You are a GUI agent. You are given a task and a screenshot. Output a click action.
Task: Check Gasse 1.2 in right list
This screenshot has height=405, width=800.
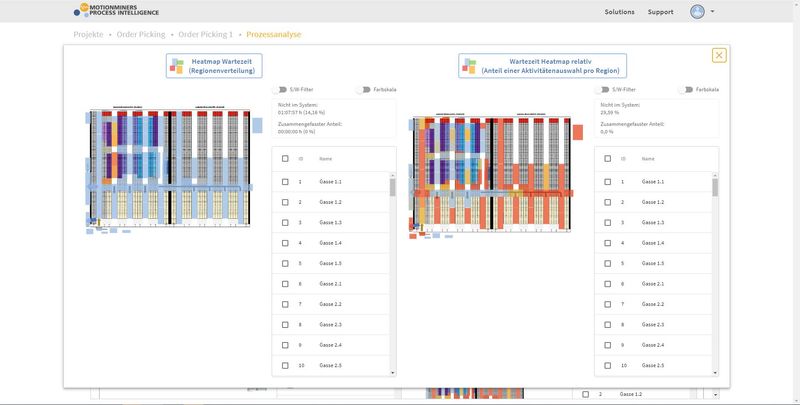pos(608,202)
